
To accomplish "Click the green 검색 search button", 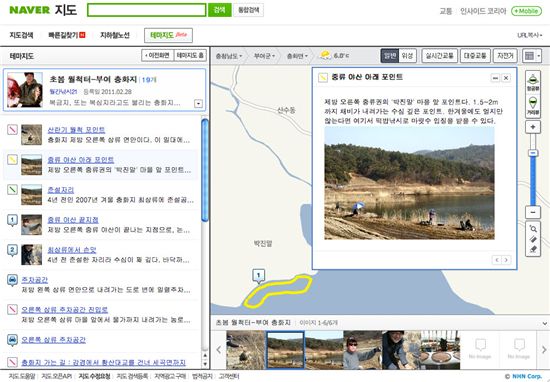I will (x=220, y=10).
